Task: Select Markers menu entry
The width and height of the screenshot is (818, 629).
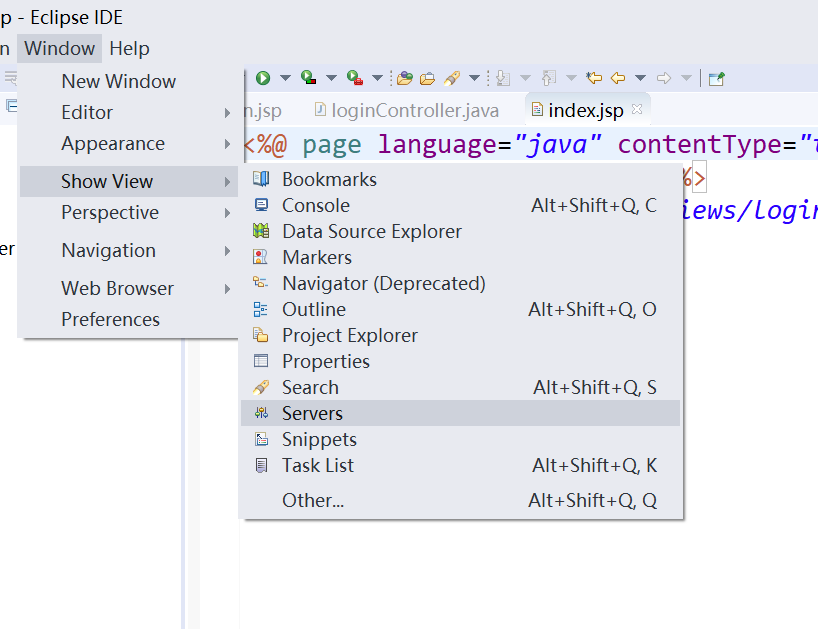Action: click(461, 257)
